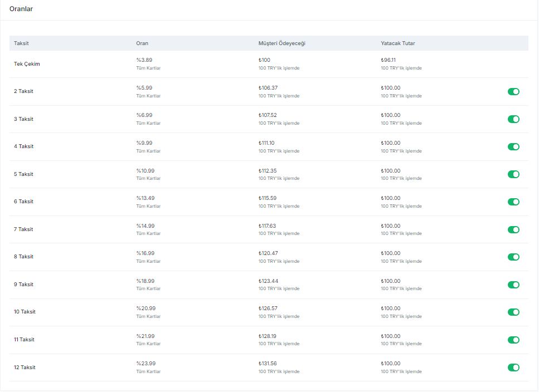
Task: Select the 4 Taksit row label
Action: [x=23, y=146]
